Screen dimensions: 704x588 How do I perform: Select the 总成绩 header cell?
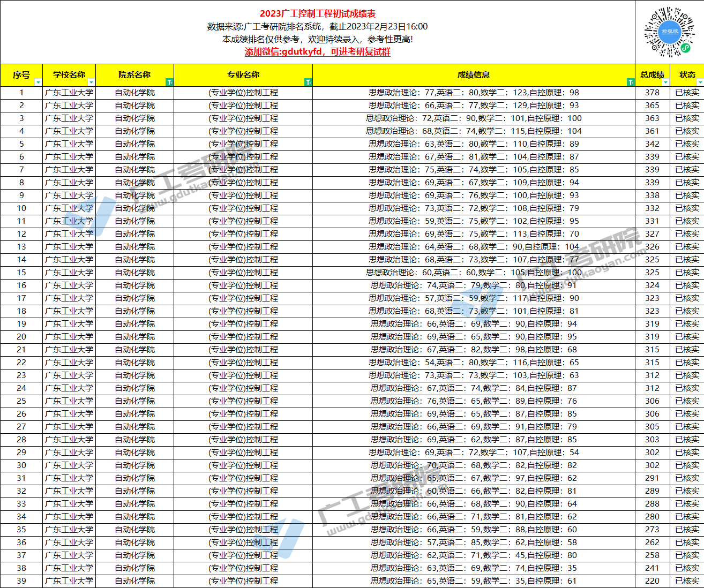click(x=653, y=75)
